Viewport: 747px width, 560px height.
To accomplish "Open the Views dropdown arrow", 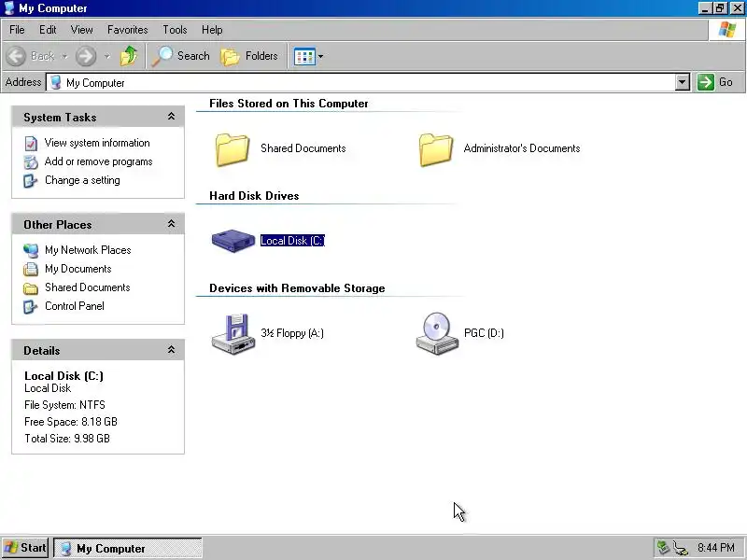I will [x=320, y=57].
